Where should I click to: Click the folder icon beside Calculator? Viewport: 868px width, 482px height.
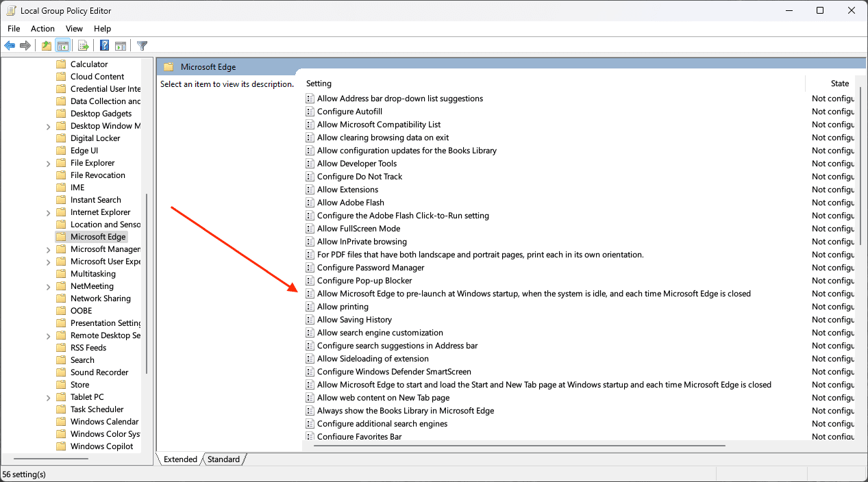[61, 64]
